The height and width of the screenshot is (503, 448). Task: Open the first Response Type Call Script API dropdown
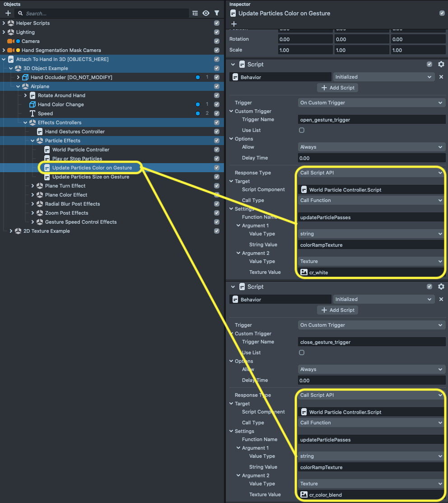click(x=372, y=173)
